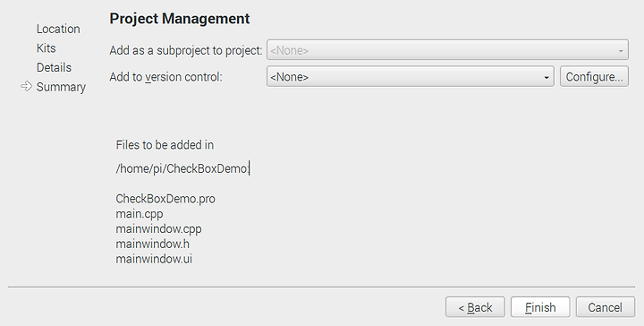Expand the subproject combo box arrow

(x=621, y=51)
